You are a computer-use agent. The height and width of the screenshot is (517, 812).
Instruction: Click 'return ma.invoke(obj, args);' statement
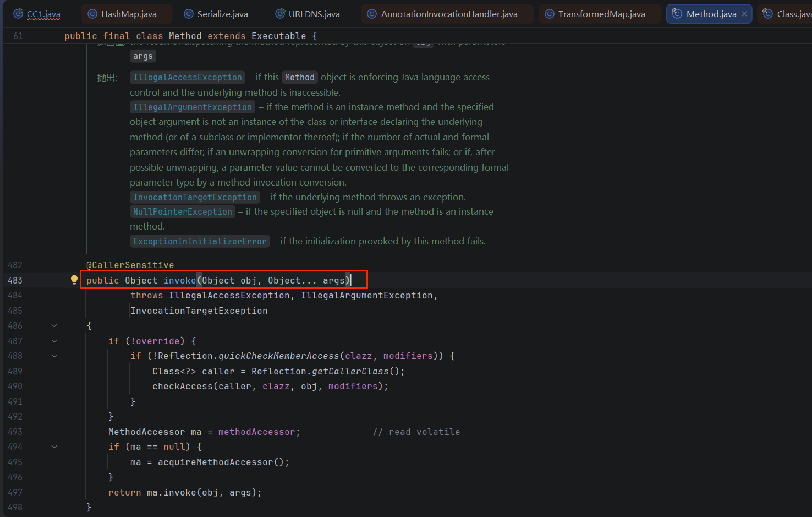185,493
